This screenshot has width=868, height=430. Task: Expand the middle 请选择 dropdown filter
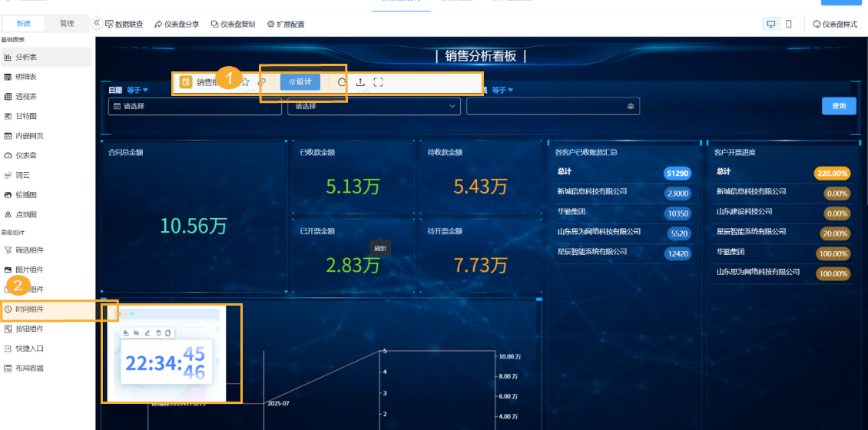[x=373, y=106]
